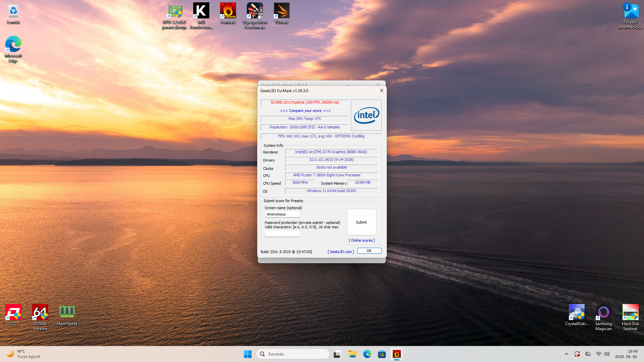Open Samsung Magician shortcut
The image size is (644, 362).
pyautogui.click(x=604, y=317)
